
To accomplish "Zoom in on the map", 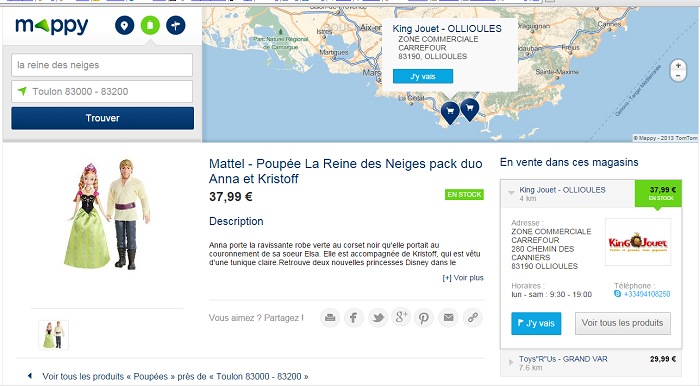I will click(x=678, y=66).
